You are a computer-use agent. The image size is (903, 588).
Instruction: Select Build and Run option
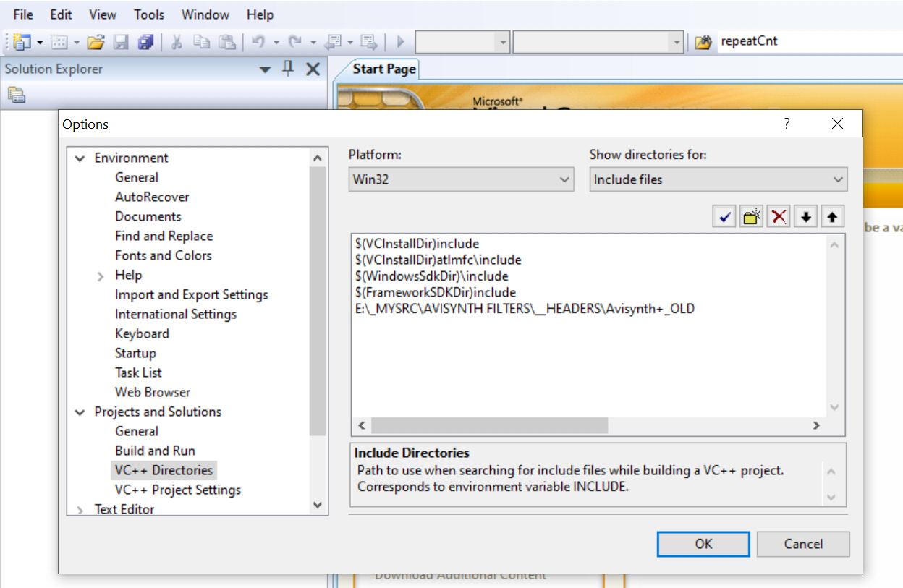(x=155, y=451)
